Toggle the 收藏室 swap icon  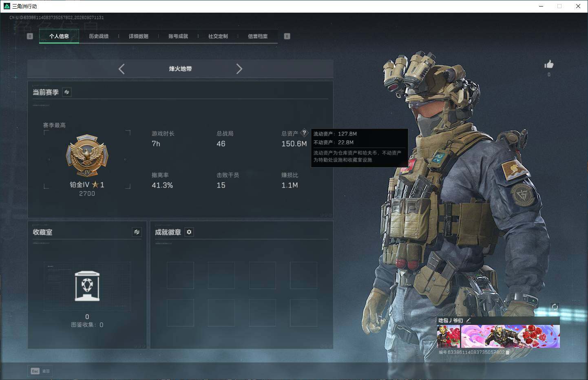coord(137,232)
